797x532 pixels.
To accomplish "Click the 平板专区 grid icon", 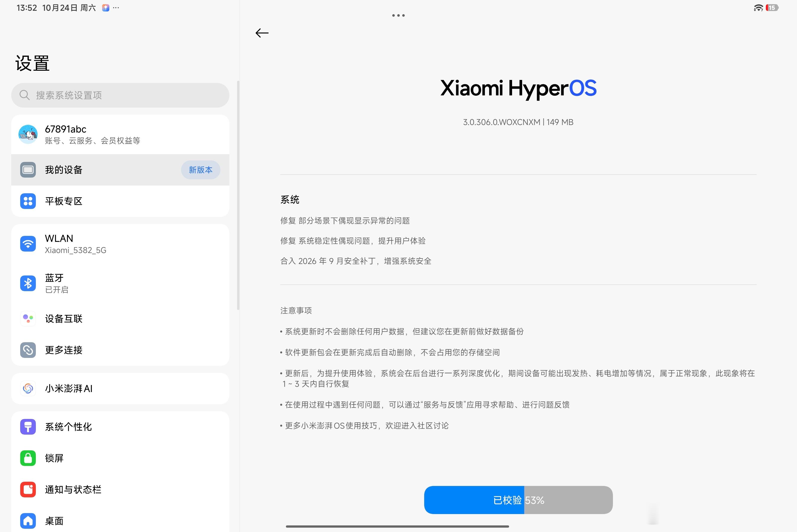I will [28, 201].
